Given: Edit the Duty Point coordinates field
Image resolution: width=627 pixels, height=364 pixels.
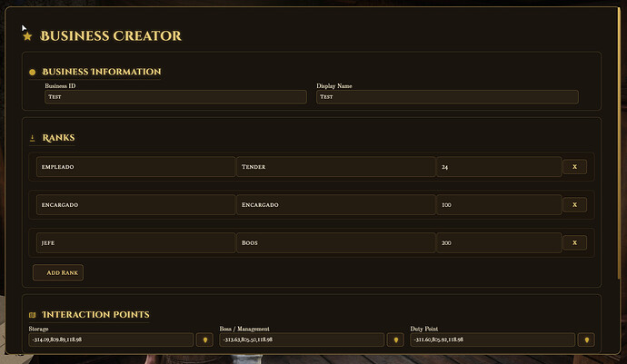Looking at the screenshot, I should [493, 340].
